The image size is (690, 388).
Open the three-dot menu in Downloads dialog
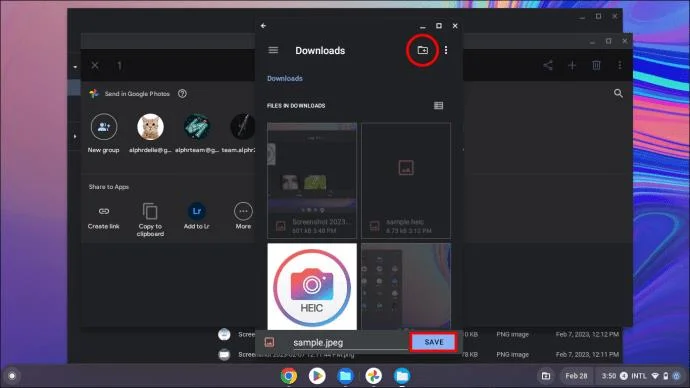tap(446, 50)
